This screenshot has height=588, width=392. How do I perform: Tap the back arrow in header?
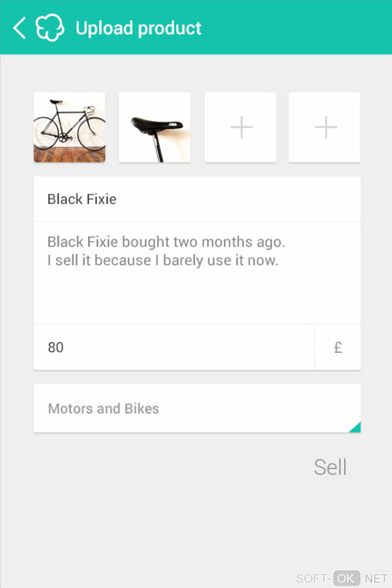[20, 28]
